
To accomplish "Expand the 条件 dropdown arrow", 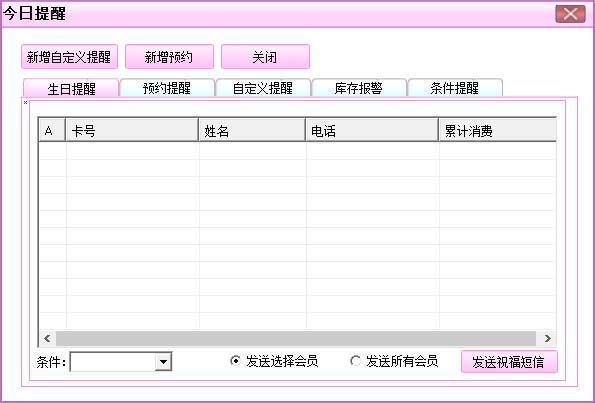I will [x=164, y=362].
